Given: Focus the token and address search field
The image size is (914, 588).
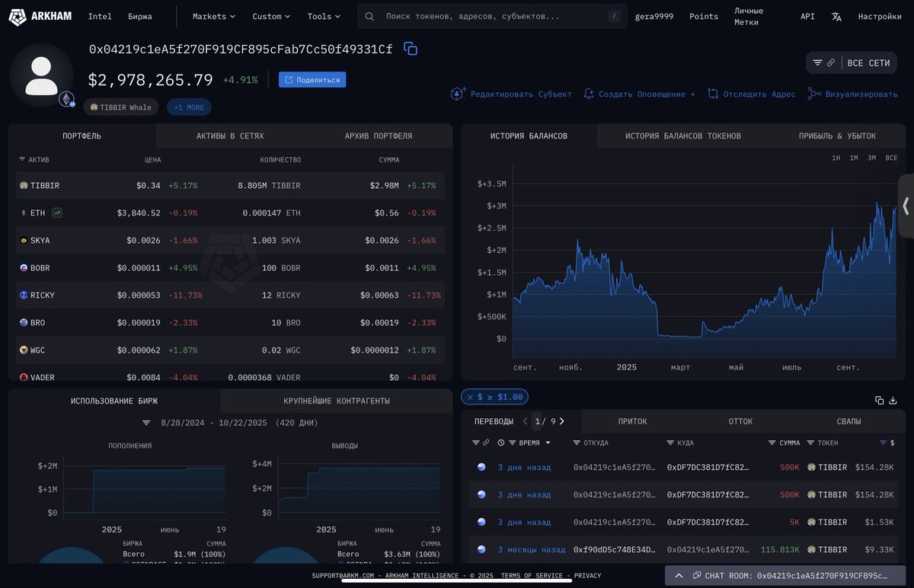Looking at the screenshot, I should coord(493,16).
